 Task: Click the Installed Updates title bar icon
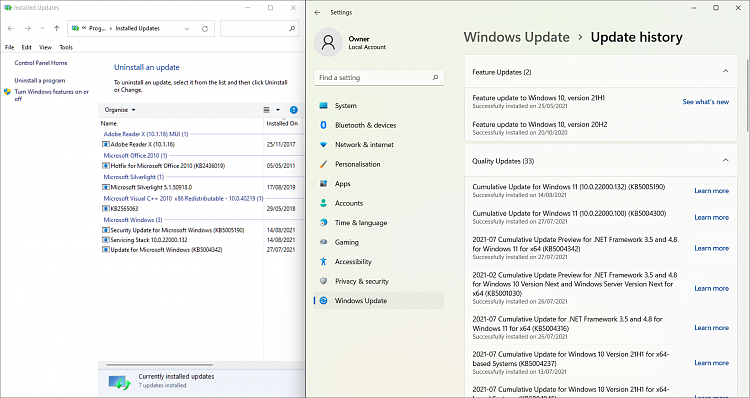point(8,8)
